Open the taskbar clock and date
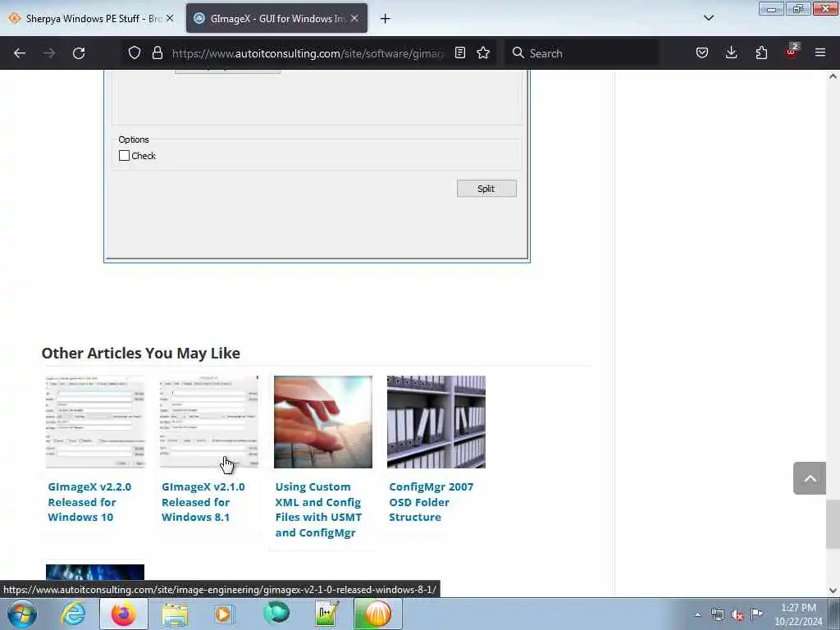Screen dimensions: 840x630 tap(798, 614)
